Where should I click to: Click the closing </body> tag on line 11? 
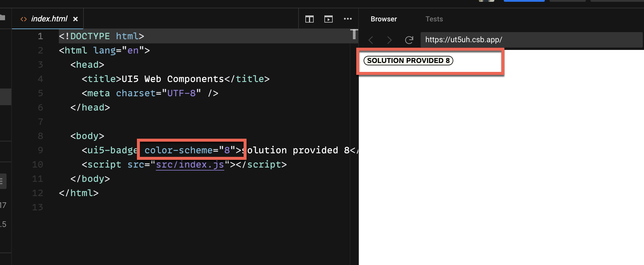(90, 179)
